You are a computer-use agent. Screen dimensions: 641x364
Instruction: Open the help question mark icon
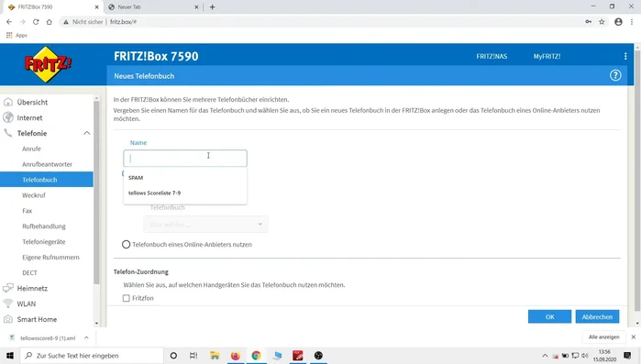pos(615,75)
